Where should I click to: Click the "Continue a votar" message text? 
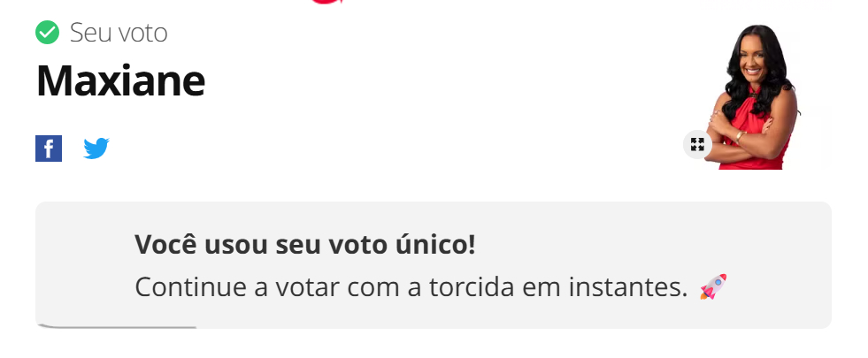[x=411, y=287]
